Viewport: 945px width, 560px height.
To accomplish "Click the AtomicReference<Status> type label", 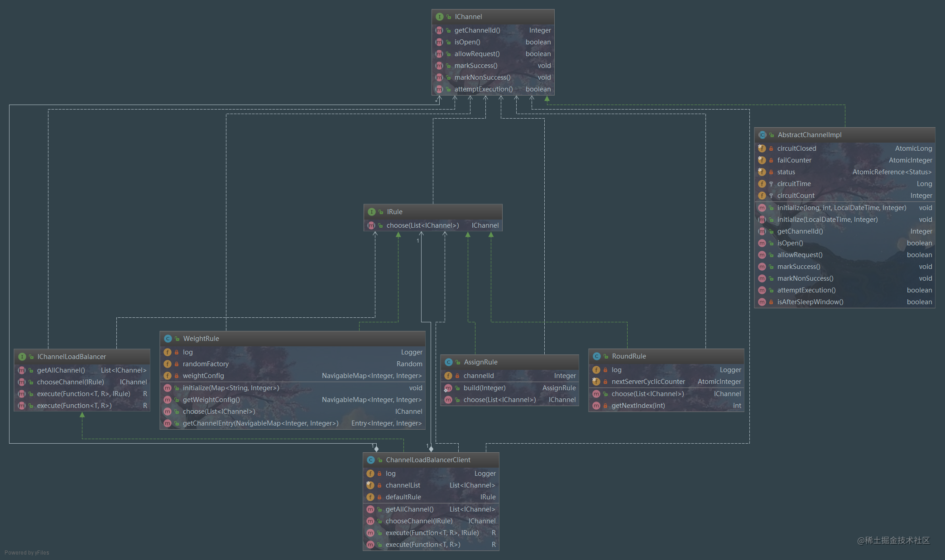I will (x=892, y=172).
